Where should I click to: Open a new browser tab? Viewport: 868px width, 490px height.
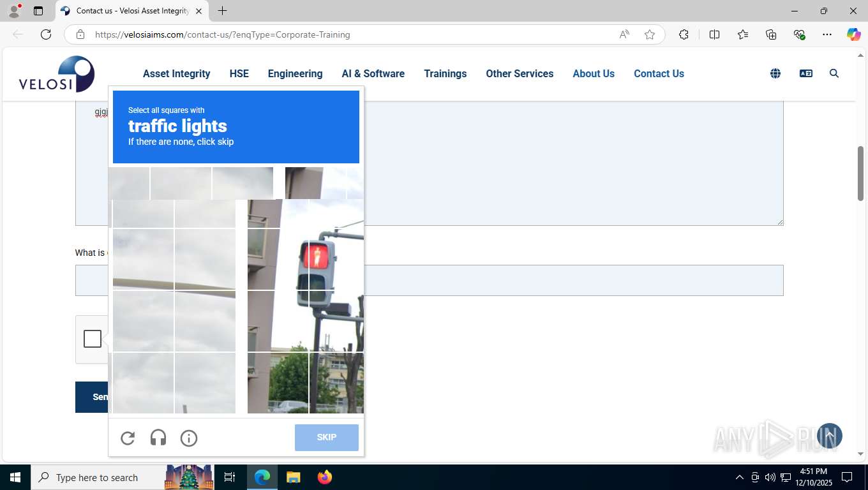click(x=222, y=11)
